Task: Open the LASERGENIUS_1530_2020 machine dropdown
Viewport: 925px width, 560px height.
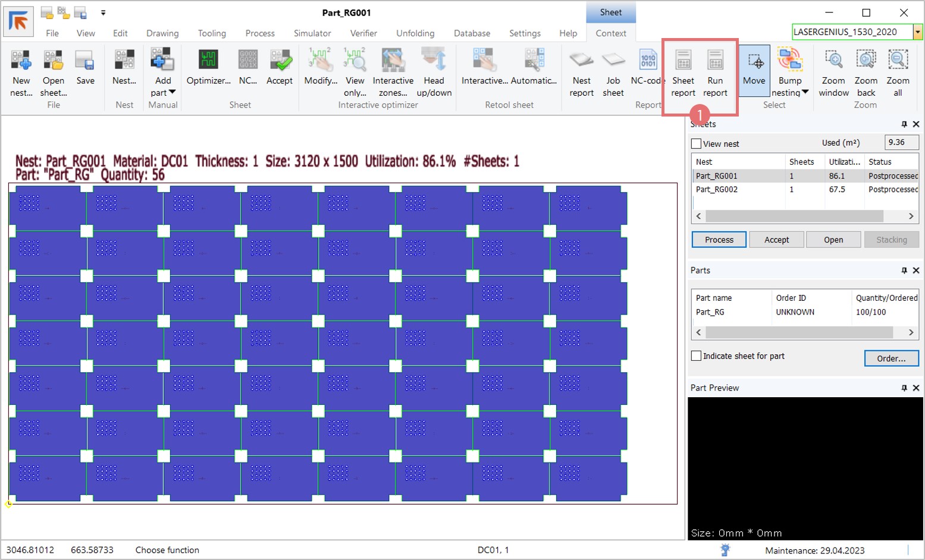Action: point(918,32)
